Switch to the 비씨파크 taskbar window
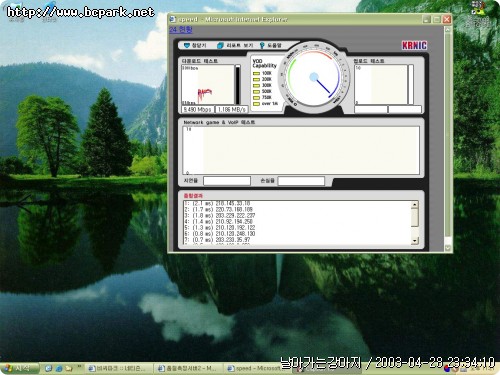 (118, 368)
